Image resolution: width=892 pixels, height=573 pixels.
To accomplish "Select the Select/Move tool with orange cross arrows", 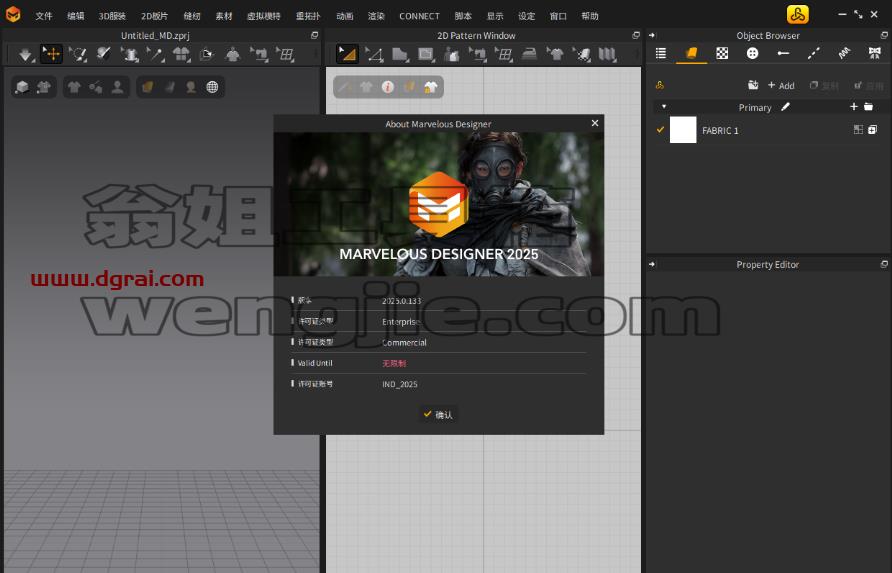I will click(x=52, y=55).
